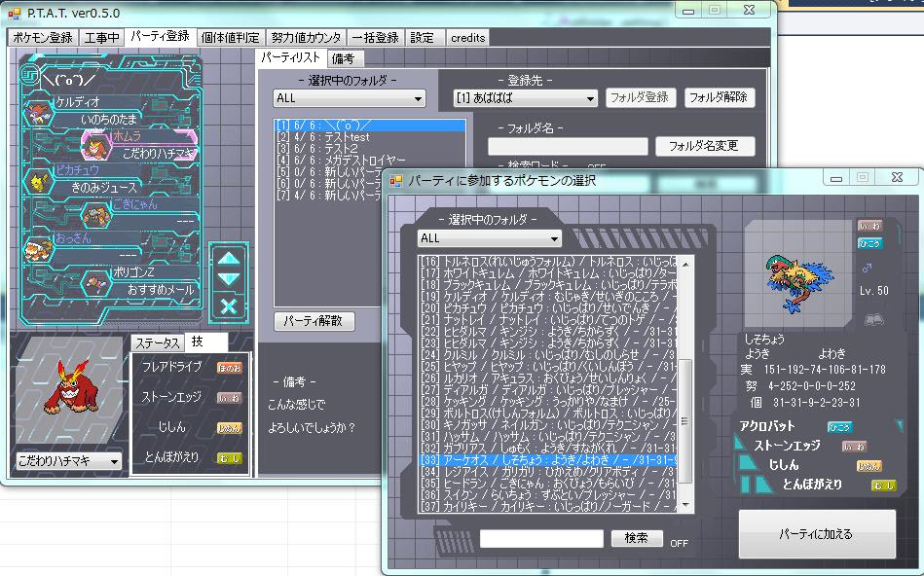Click the ひこう badge beside アクロバット
924x576 pixels.
pos(839,427)
